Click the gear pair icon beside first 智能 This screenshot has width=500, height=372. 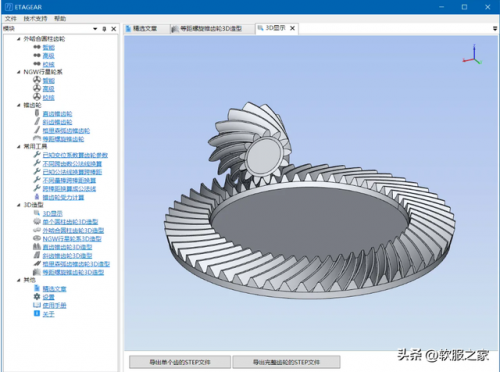coord(37,47)
